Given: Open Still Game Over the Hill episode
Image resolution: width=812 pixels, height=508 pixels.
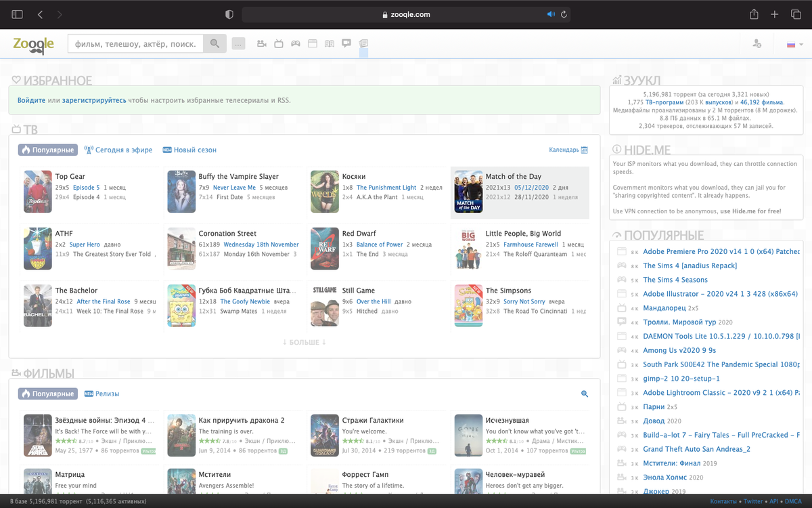Looking at the screenshot, I should 374,301.
